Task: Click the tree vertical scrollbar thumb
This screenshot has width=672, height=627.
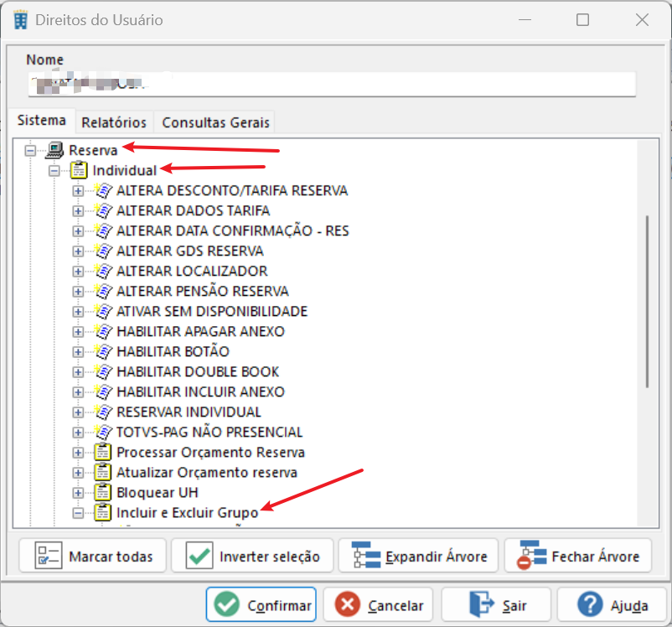Action: pyautogui.click(x=647, y=302)
